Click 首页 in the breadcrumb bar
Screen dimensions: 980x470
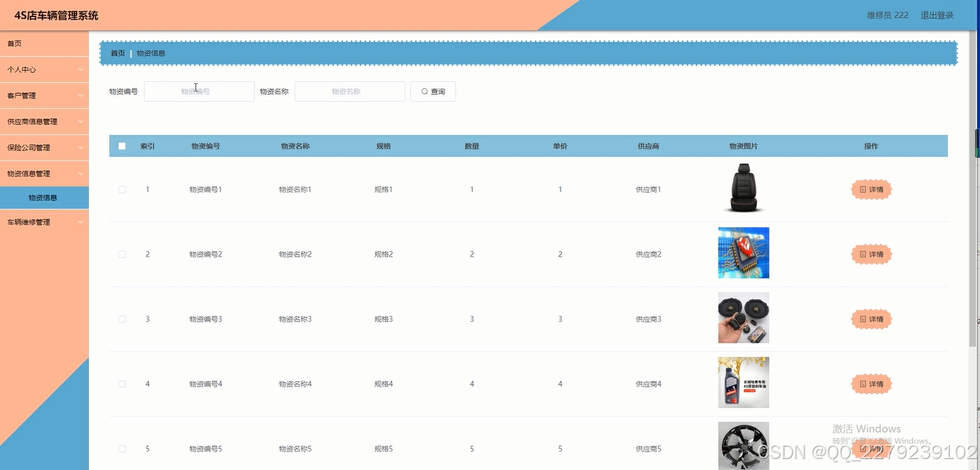click(x=117, y=52)
